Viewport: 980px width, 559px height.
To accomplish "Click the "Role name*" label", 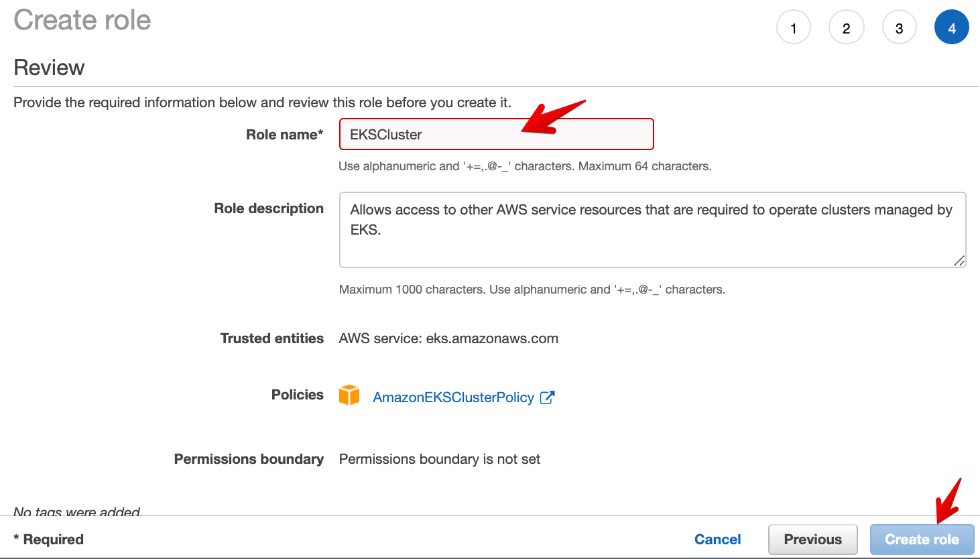I will (x=284, y=135).
